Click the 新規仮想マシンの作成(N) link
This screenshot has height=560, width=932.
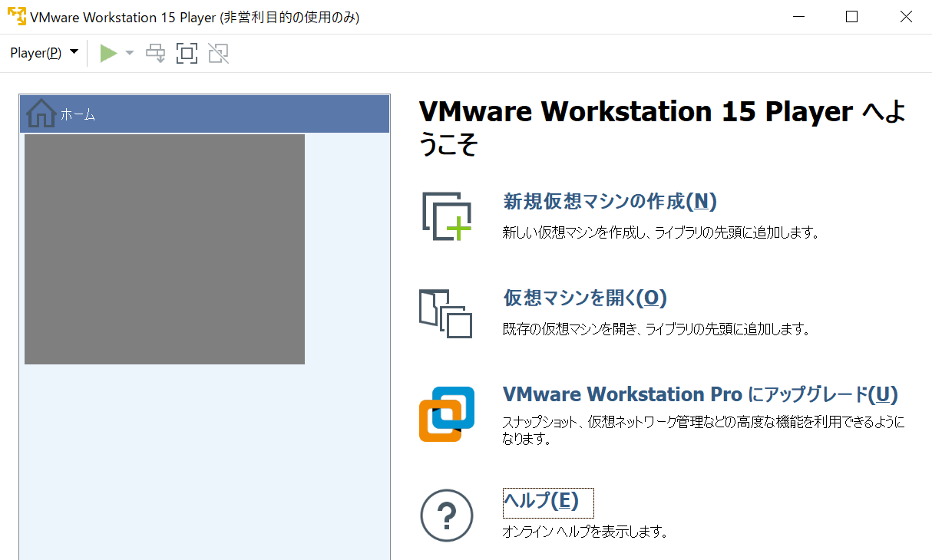610,201
